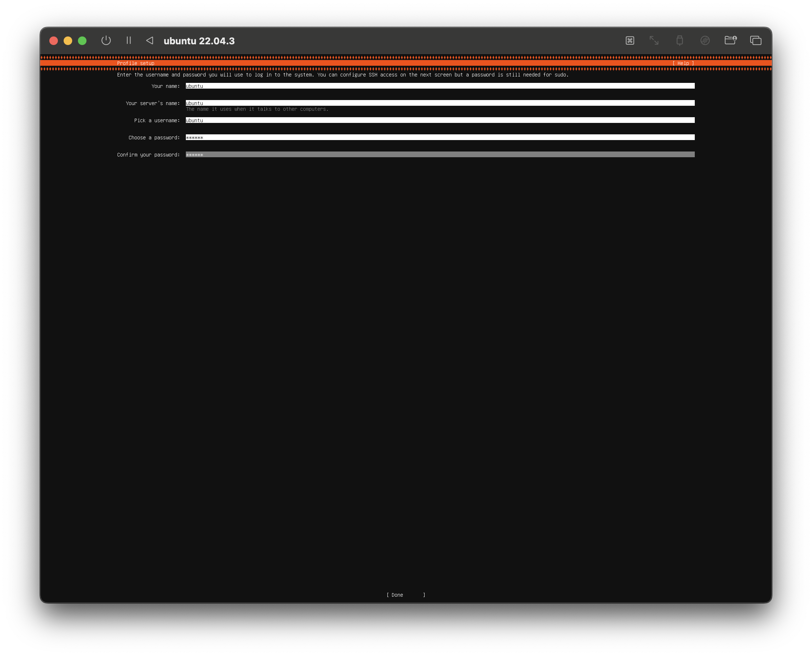Viewport: 812px width, 656px height.
Task: Click in the Pick a username field
Action: (x=440, y=120)
